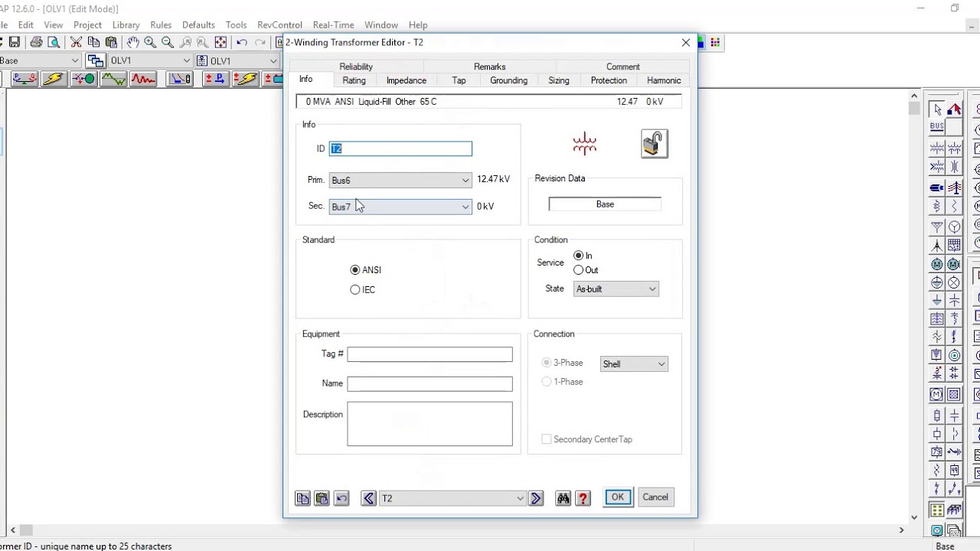Select the ANSI standard radio button
This screenshot has height=551, width=980.
(x=354, y=269)
